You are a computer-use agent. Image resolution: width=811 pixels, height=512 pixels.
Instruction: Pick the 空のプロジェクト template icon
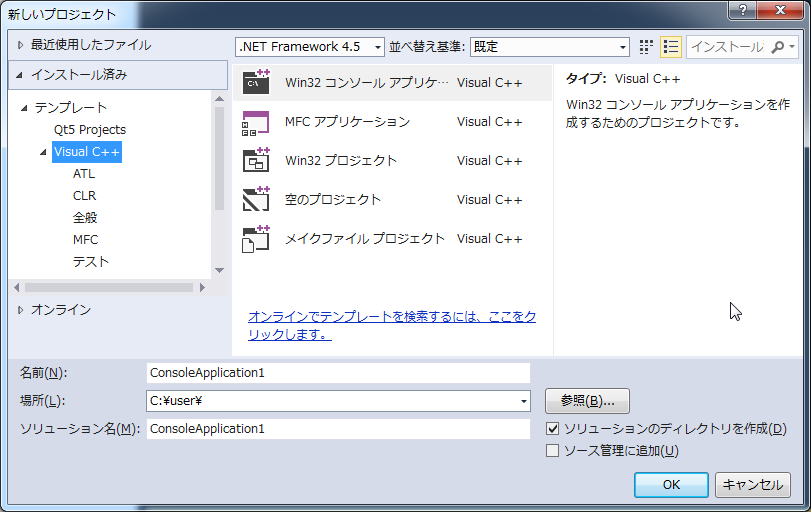pyautogui.click(x=256, y=200)
